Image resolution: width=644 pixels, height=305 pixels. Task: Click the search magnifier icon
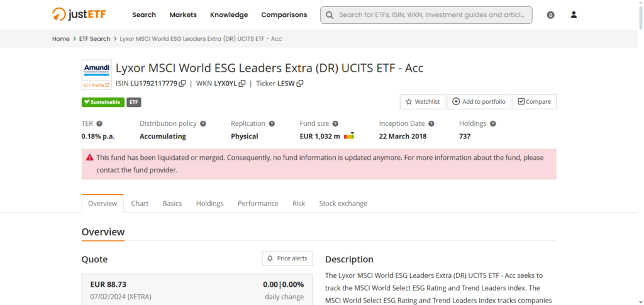point(330,14)
